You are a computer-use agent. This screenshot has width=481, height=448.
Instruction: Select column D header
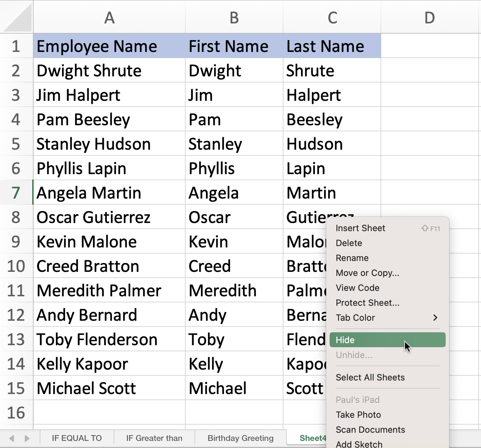pyautogui.click(x=430, y=17)
